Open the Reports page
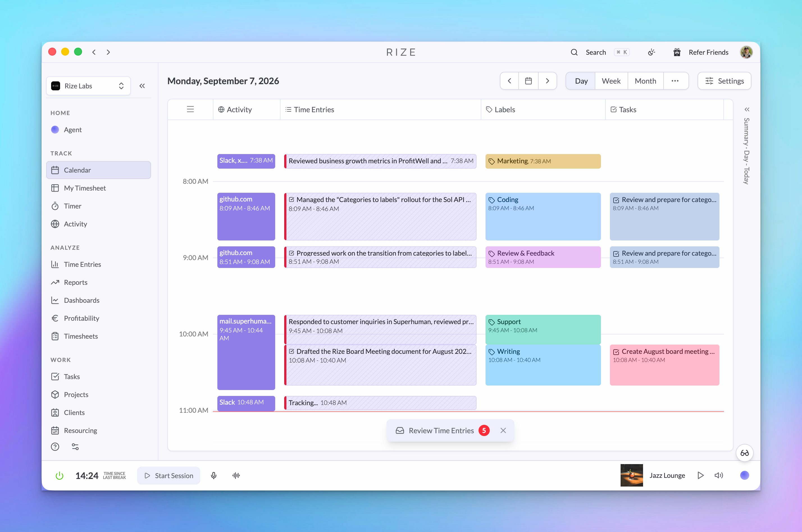Screen dimensions: 802x532 tap(99, 282)
